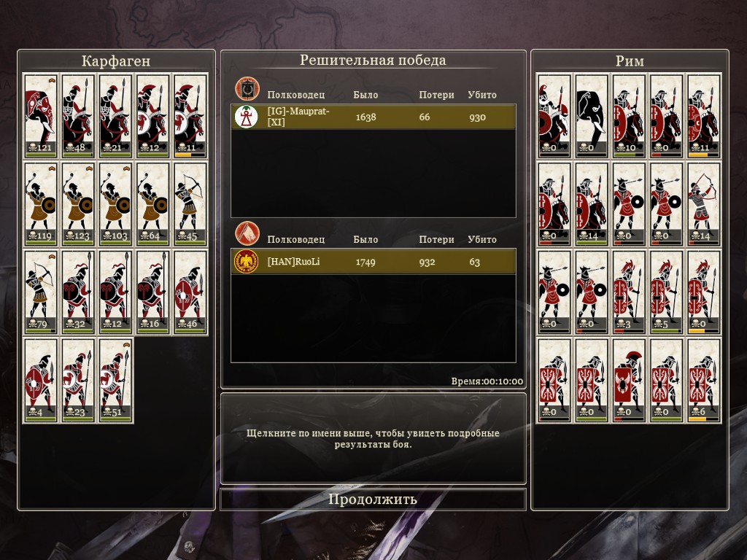
Task: Click the Roman elephant unit card in top row
Action: click(x=591, y=116)
